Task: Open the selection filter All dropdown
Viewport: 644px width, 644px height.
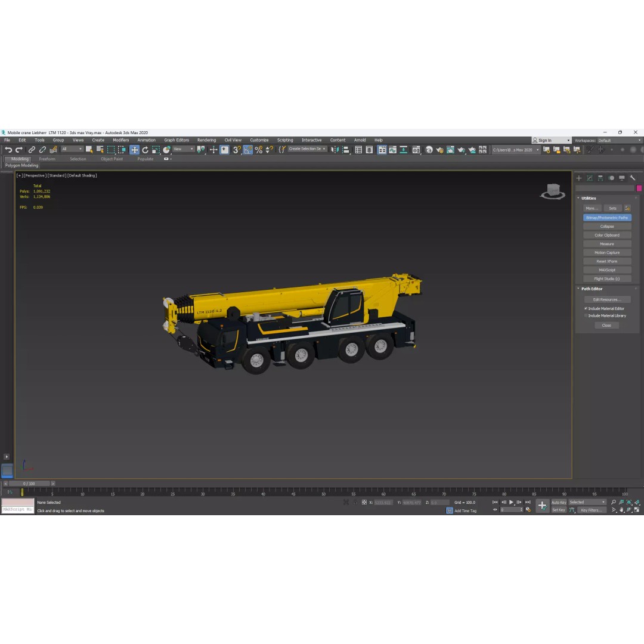Action: pyautogui.click(x=72, y=150)
